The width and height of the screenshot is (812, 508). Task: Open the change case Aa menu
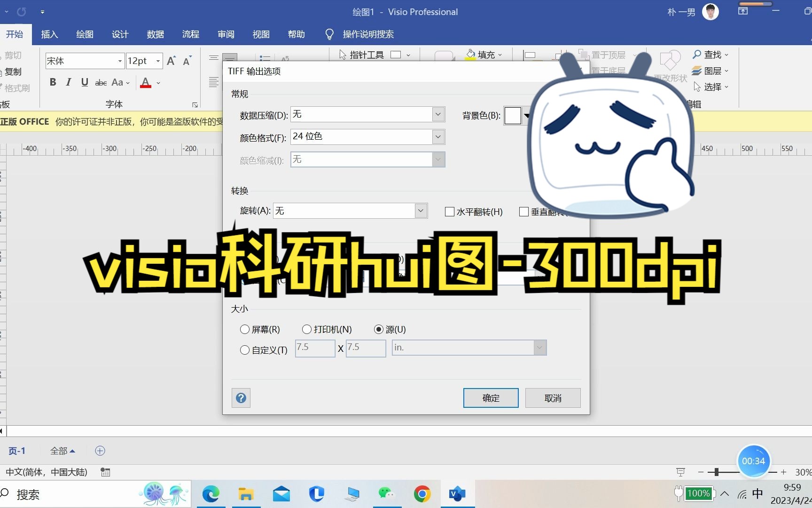(x=120, y=83)
